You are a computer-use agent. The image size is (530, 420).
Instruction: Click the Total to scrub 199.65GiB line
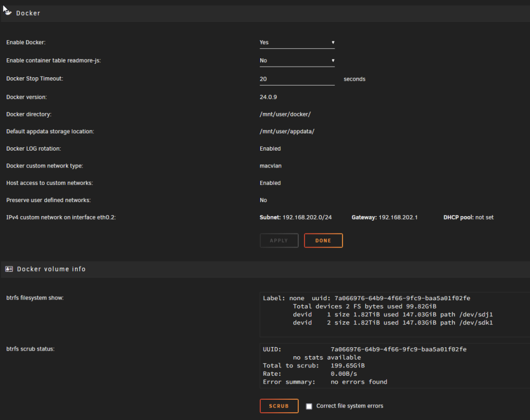click(313, 366)
